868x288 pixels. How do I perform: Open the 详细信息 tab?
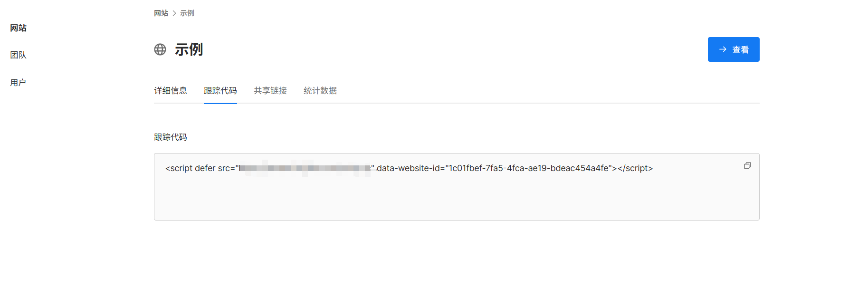(x=171, y=90)
